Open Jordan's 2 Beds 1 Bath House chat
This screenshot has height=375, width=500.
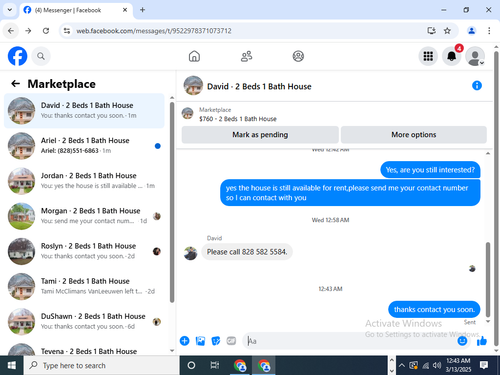(84, 181)
